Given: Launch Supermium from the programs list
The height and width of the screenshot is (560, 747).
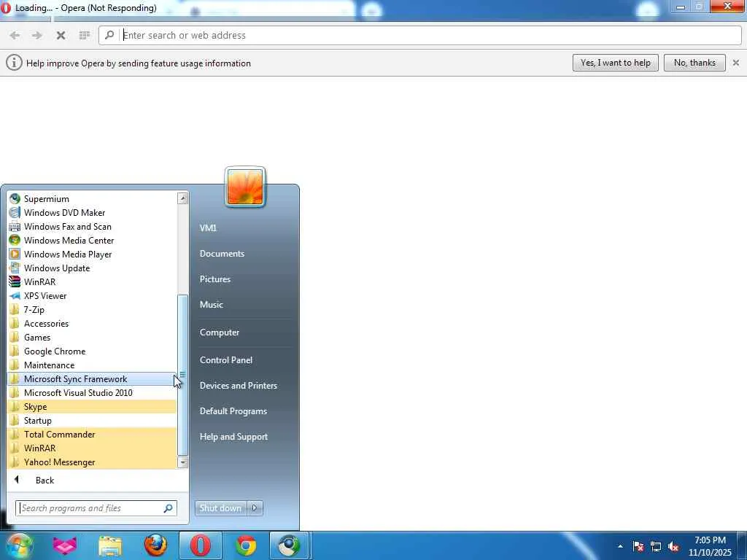Looking at the screenshot, I should point(92,199).
